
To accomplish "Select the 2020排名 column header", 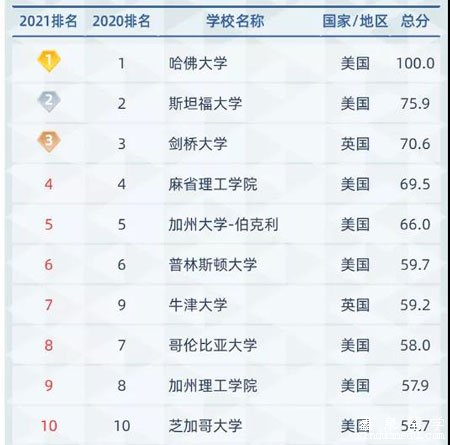I will (x=121, y=21).
